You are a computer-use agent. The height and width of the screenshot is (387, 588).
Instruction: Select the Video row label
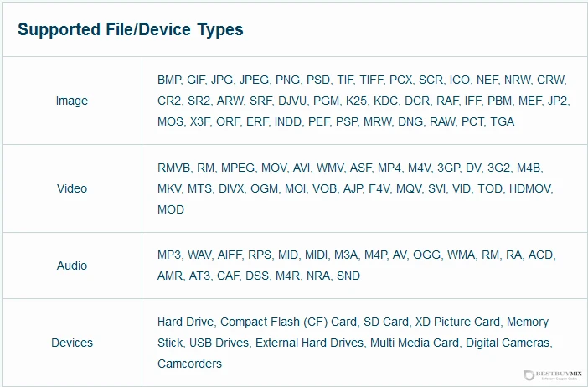pyautogui.click(x=72, y=188)
